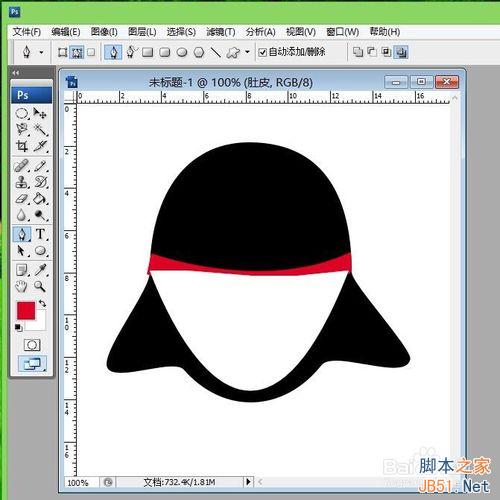Set Subtract from path area mode
The height and width of the screenshot is (500, 500).
[372, 52]
